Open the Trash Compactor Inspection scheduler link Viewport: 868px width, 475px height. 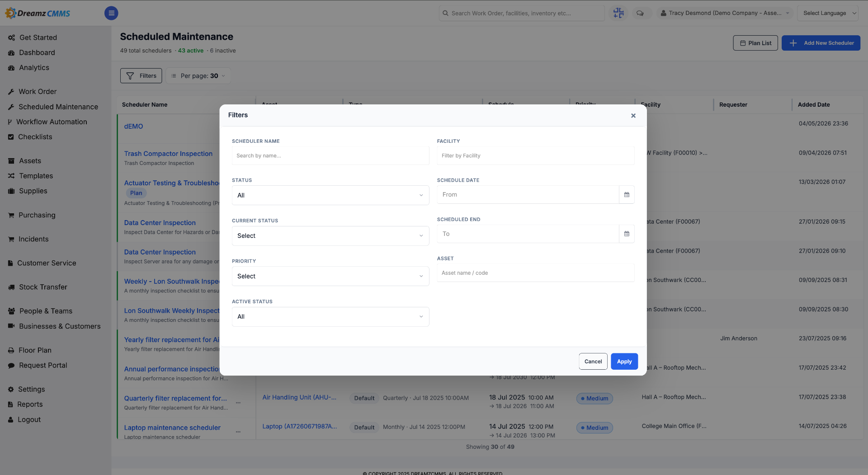[168, 154]
